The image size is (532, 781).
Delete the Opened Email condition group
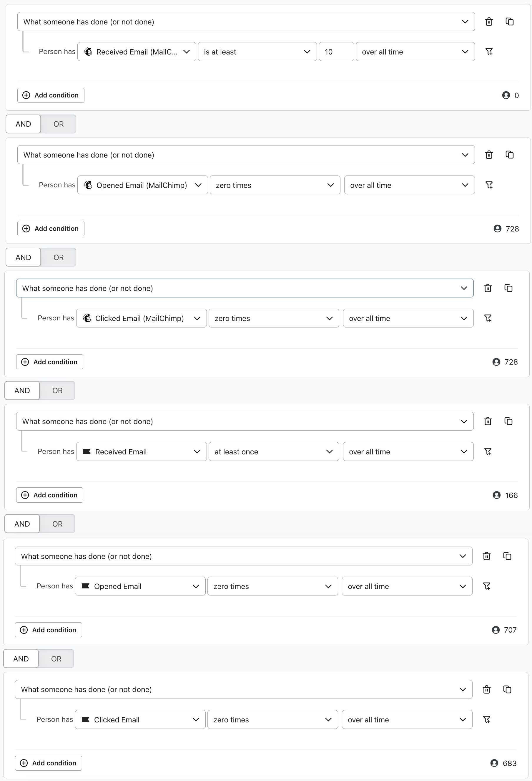(487, 556)
